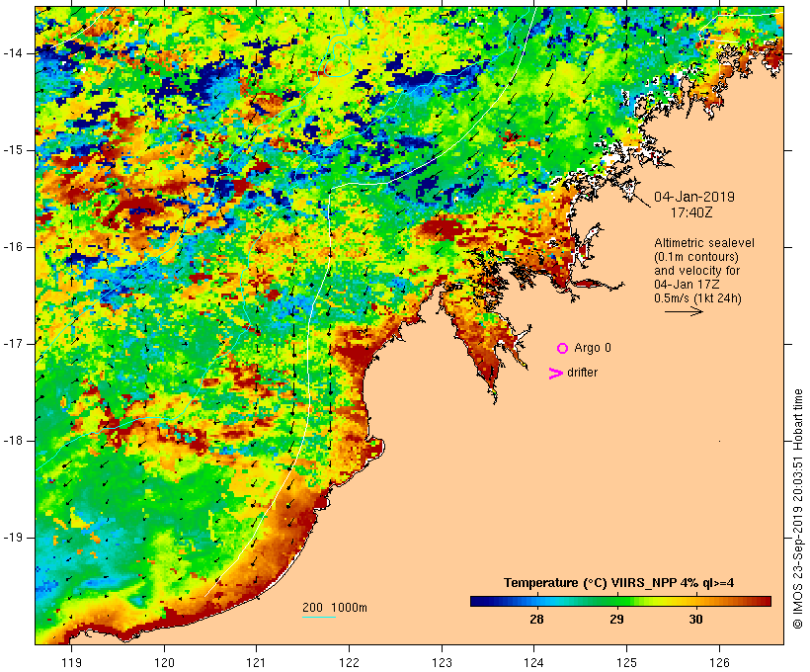The width and height of the screenshot is (810, 672).
Task: Click latitude axis label -17
Action: pos(13,344)
